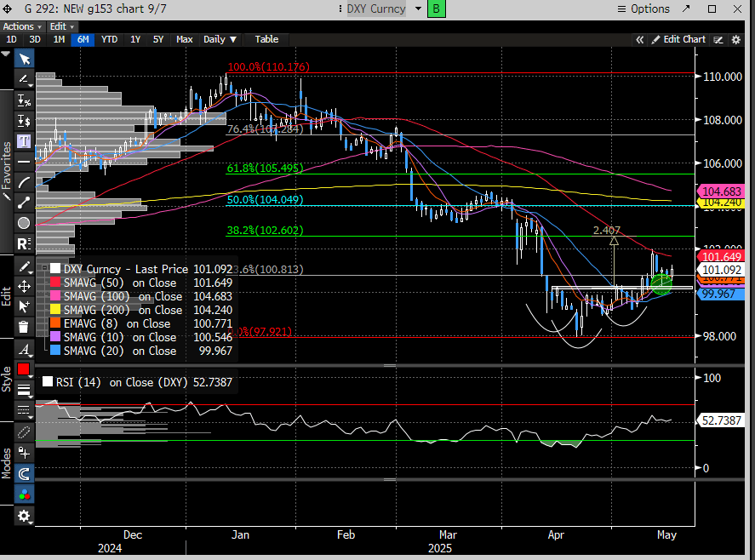Open the Actions dropdown menu
755x560 pixels.
tap(22, 26)
